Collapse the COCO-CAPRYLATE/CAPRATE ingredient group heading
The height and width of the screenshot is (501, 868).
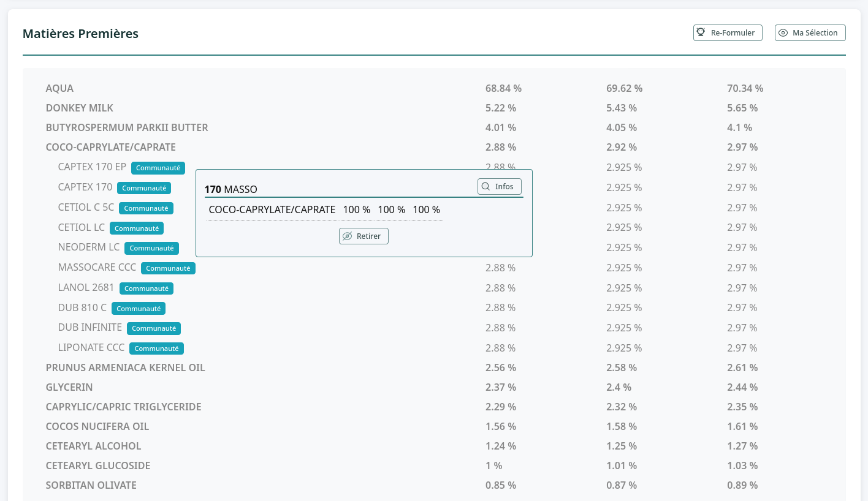click(111, 147)
